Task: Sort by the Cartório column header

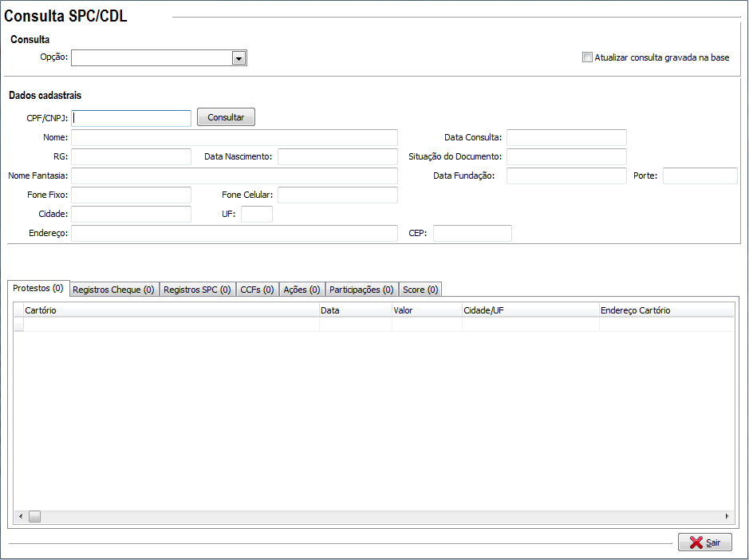Action: (171, 310)
